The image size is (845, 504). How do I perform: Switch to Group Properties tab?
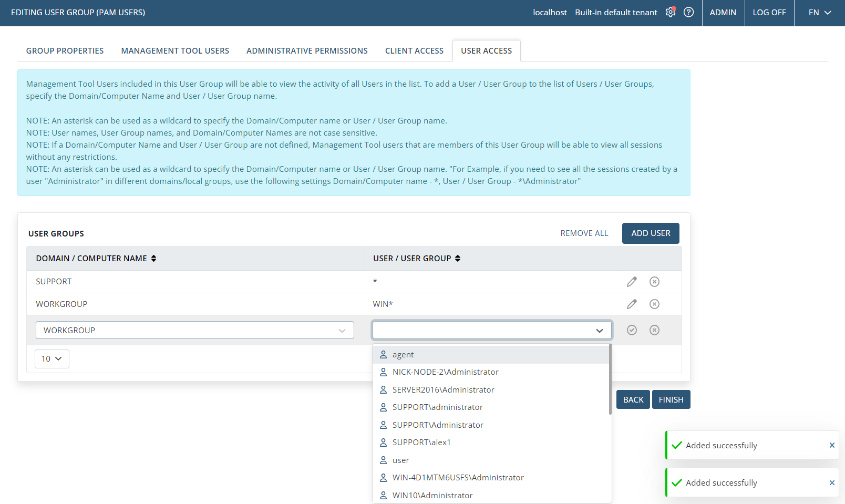(x=65, y=51)
